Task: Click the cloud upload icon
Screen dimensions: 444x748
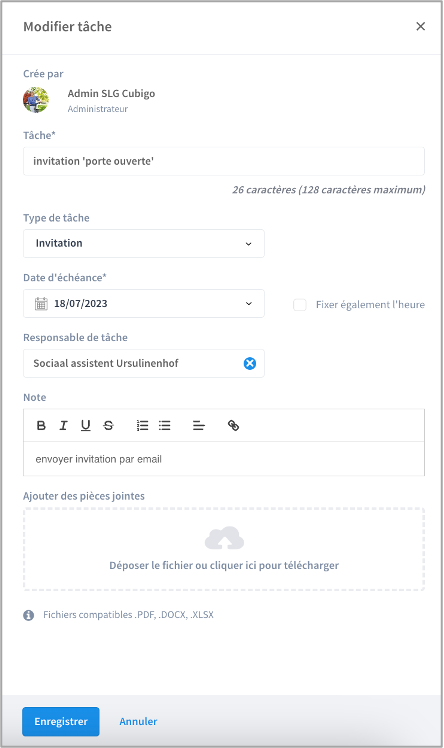Action: coord(224,538)
